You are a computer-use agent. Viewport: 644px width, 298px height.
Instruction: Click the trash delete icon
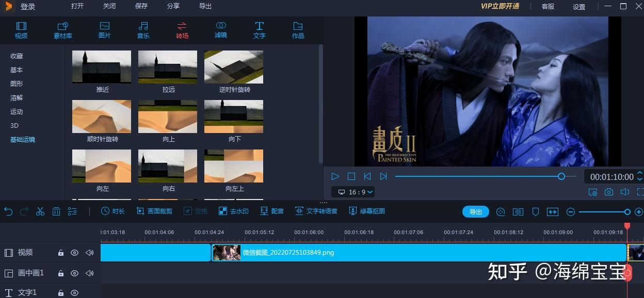click(x=56, y=211)
